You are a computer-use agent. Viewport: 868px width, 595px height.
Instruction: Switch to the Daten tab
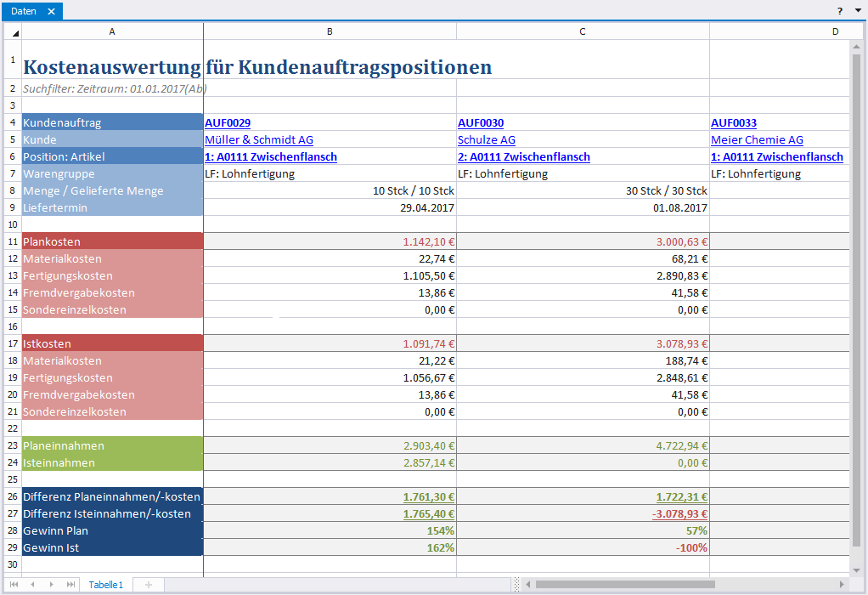[x=24, y=11]
